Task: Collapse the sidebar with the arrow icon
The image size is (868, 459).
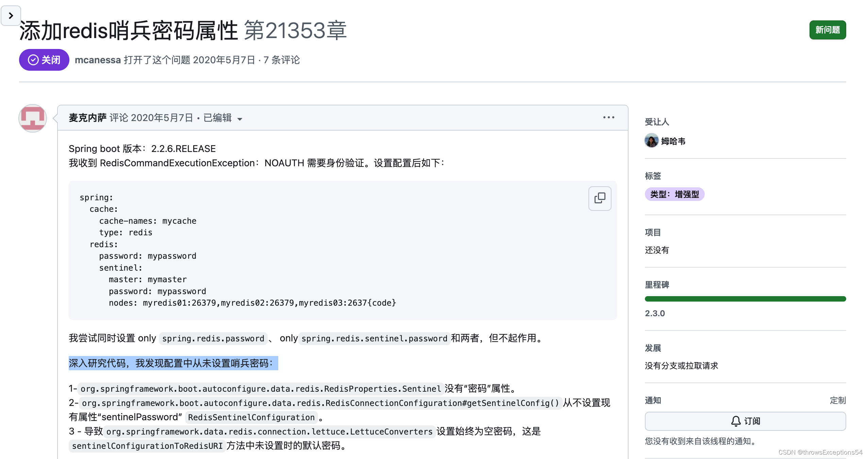Action: 11,15
